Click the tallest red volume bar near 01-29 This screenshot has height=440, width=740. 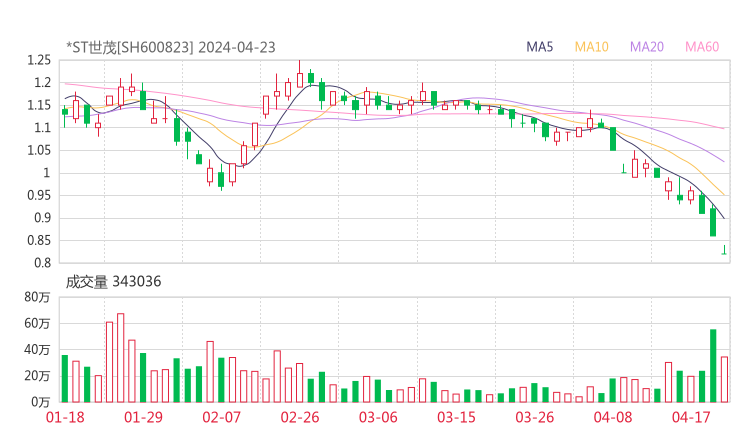(x=121, y=358)
